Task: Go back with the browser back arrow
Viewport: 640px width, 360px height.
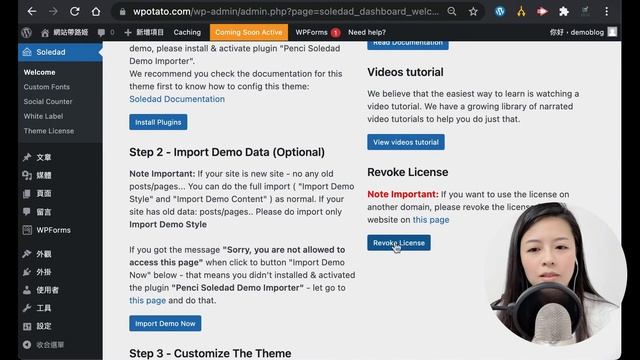Action: click(x=32, y=11)
